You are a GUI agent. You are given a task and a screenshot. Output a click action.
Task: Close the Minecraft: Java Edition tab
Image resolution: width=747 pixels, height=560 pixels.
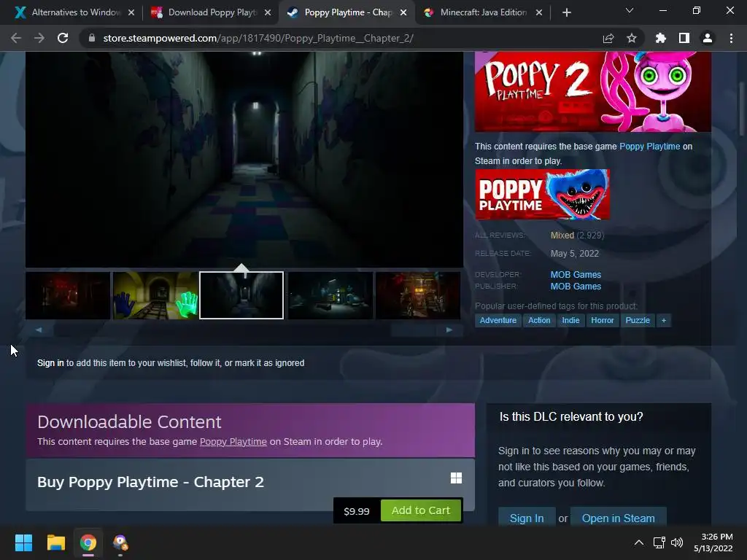539,12
